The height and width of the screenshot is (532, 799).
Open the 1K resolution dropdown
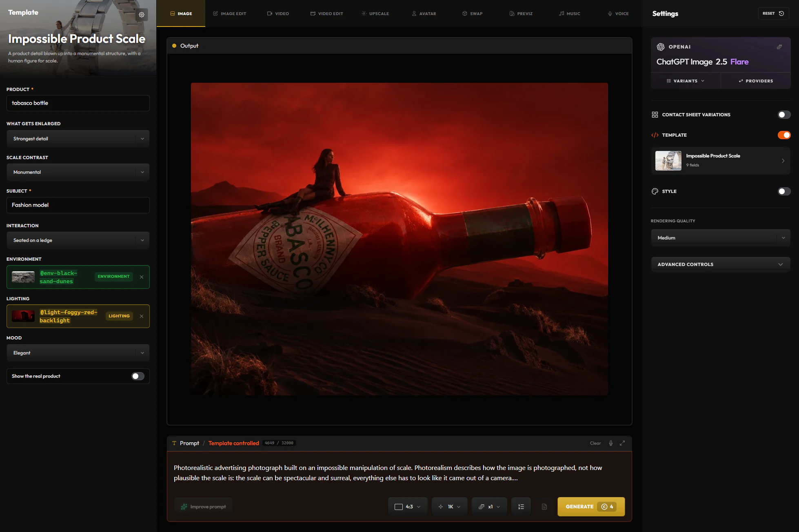(449, 507)
